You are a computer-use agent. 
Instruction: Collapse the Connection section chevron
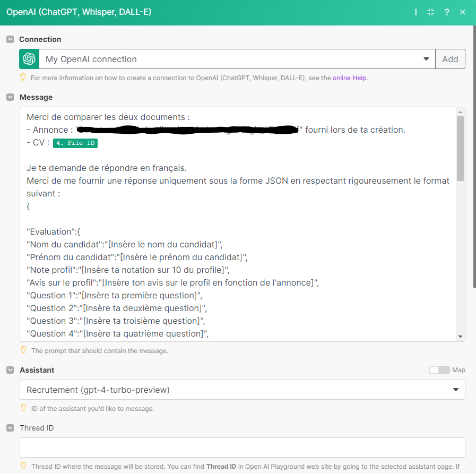click(x=10, y=39)
